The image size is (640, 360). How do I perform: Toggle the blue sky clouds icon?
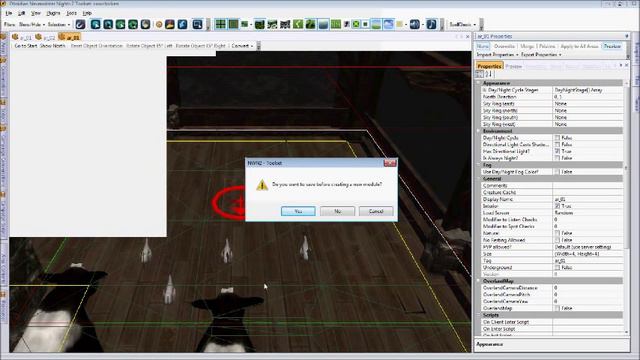[x=388, y=24]
